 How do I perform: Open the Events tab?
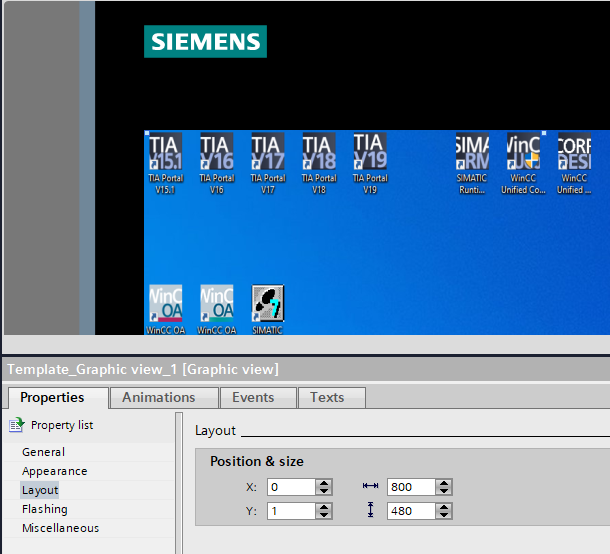[x=253, y=397]
